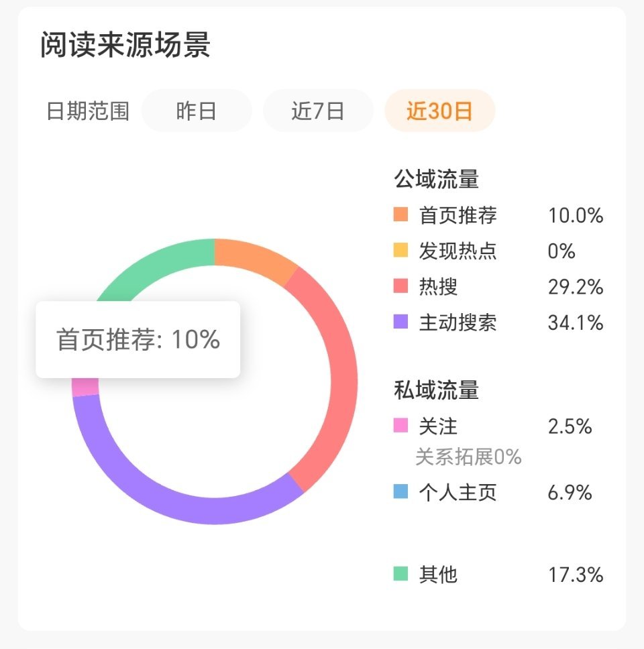Image resolution: width=644 pixels, height=649 pixels.
Task: Select the 昨日 date filter
Action: point(195,110)
